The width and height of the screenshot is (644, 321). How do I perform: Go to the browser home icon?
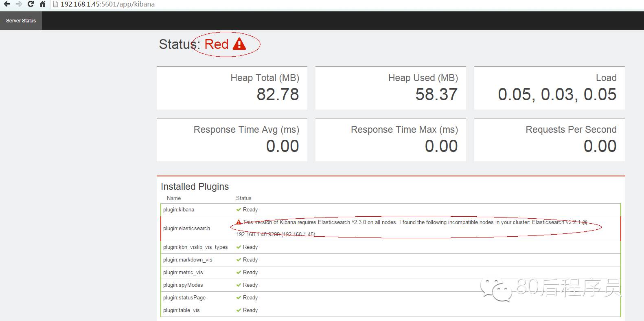[x=42, y=4]
